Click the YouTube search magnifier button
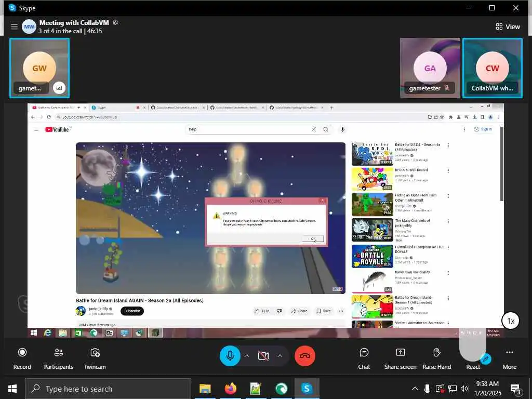Screen dimensions: 532x399 click(x=326, y=129)
